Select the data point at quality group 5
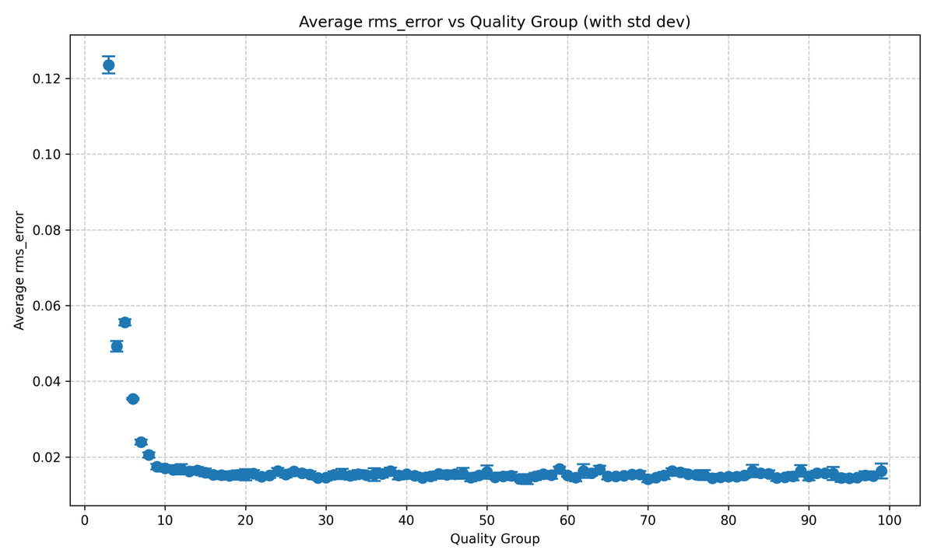934x560 pixels. [x=125, y=321]
